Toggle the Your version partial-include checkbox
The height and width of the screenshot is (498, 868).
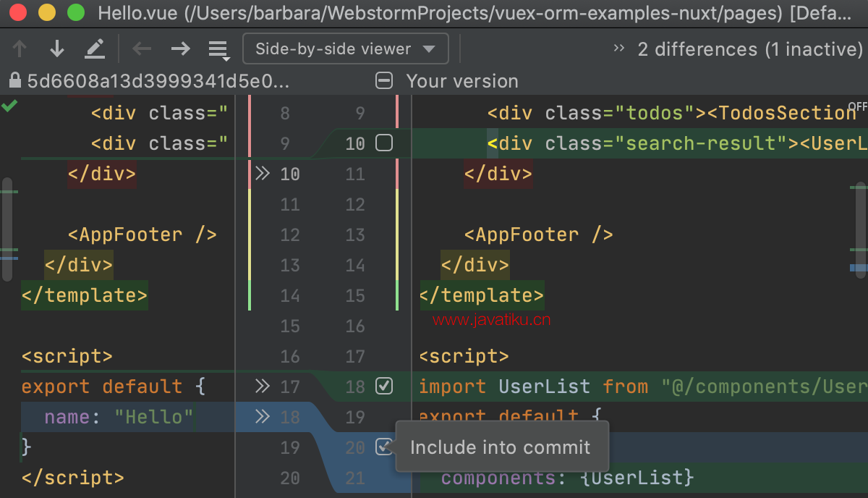384,80
